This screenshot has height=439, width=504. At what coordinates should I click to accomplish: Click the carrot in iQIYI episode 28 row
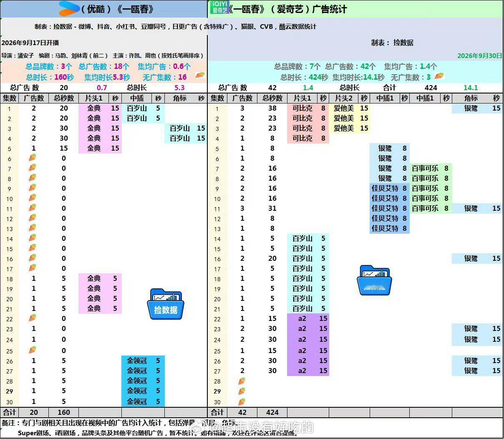click(x=242, y=381)
